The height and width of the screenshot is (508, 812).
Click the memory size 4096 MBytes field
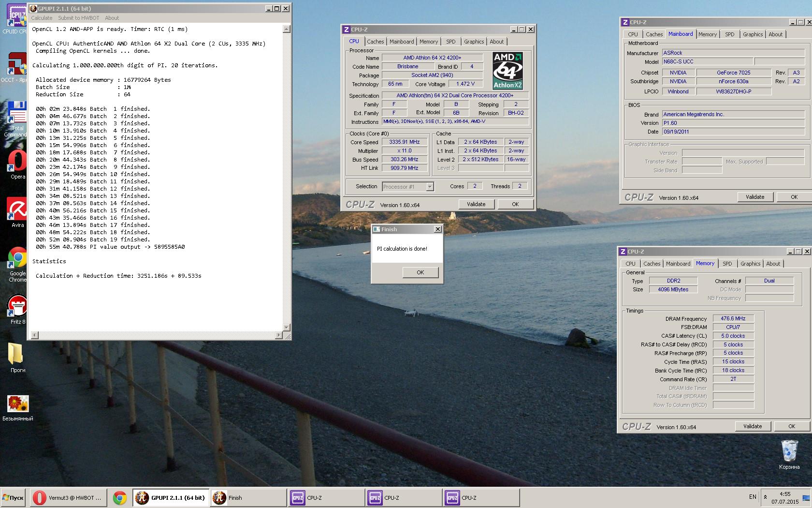click(x=673, y=289)
